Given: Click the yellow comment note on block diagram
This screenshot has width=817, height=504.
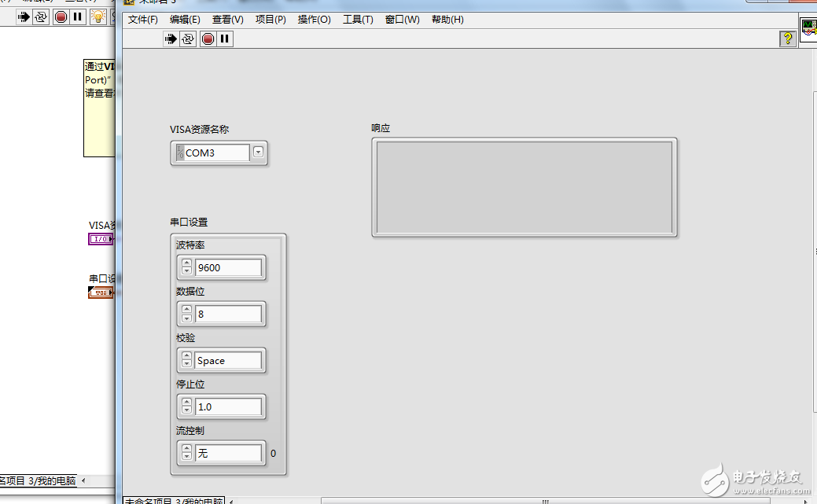Looking at the screenshot, I should pyautogui.click(x=100, y=108).
